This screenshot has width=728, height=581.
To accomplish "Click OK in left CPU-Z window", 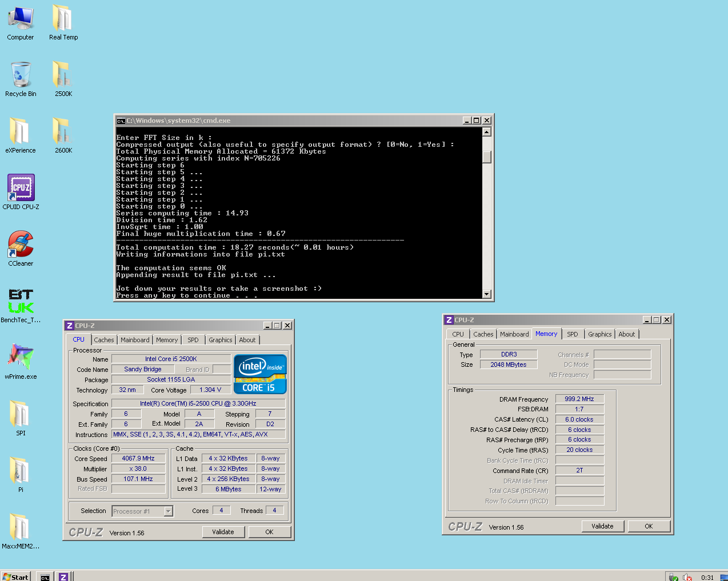I will pyautogui.click(x=270, y=532).
